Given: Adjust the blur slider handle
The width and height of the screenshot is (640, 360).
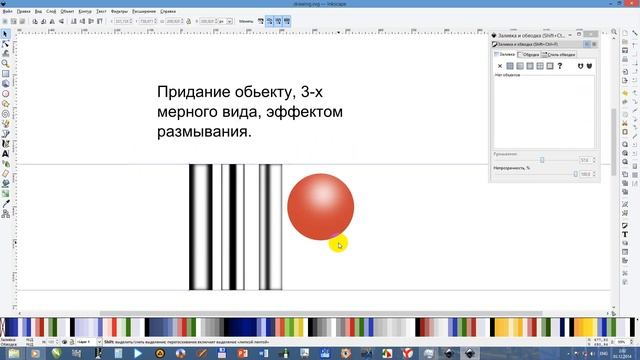Looking at the screenshot, I should (x=542, y=160).
